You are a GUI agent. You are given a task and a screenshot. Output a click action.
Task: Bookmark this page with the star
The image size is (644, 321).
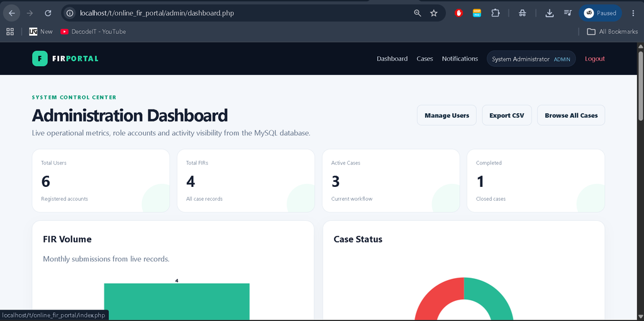pyautogui.click(x=434, y=13)
